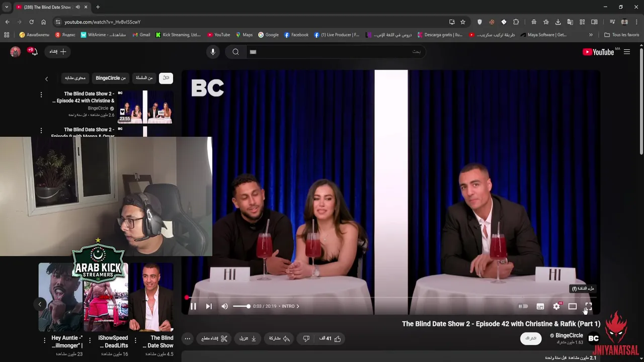This screenshot has height=362, width=644.
Task: Open a new browser tab
Action: point(98,7)
